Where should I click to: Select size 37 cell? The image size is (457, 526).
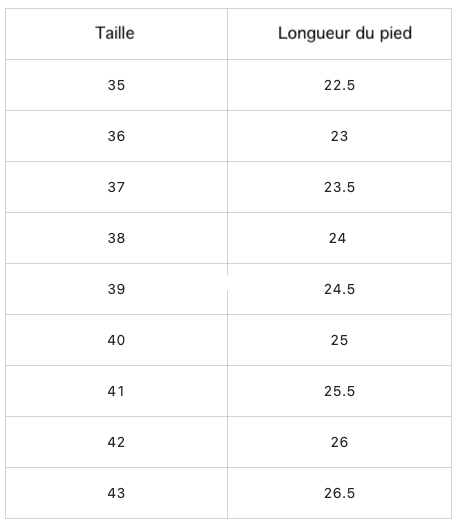116,187
